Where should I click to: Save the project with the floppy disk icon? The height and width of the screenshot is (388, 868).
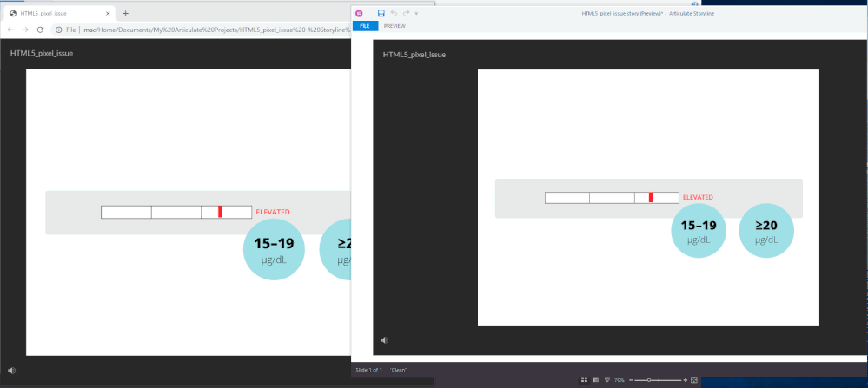pos(381,13)
